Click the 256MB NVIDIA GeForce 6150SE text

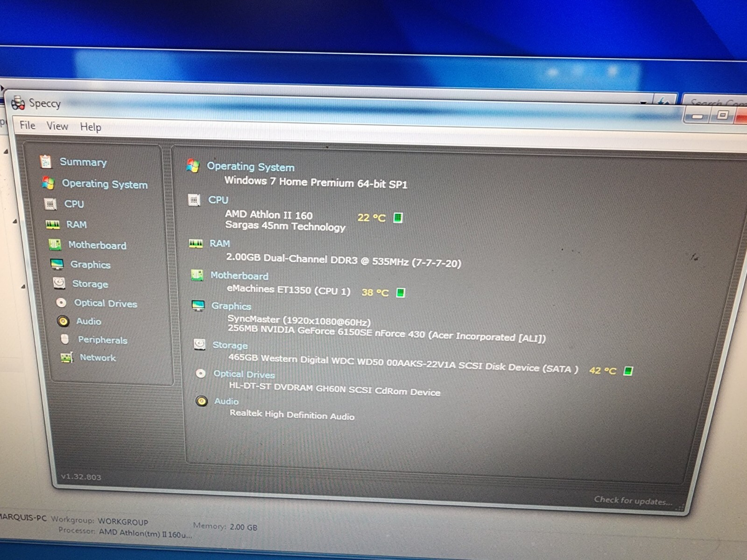click(387, 333)
